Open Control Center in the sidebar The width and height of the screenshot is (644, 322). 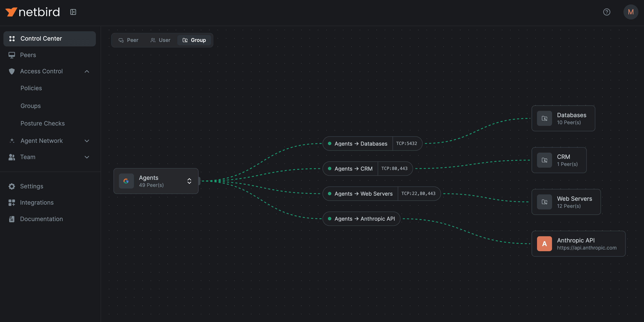click(x=49, y=39)
